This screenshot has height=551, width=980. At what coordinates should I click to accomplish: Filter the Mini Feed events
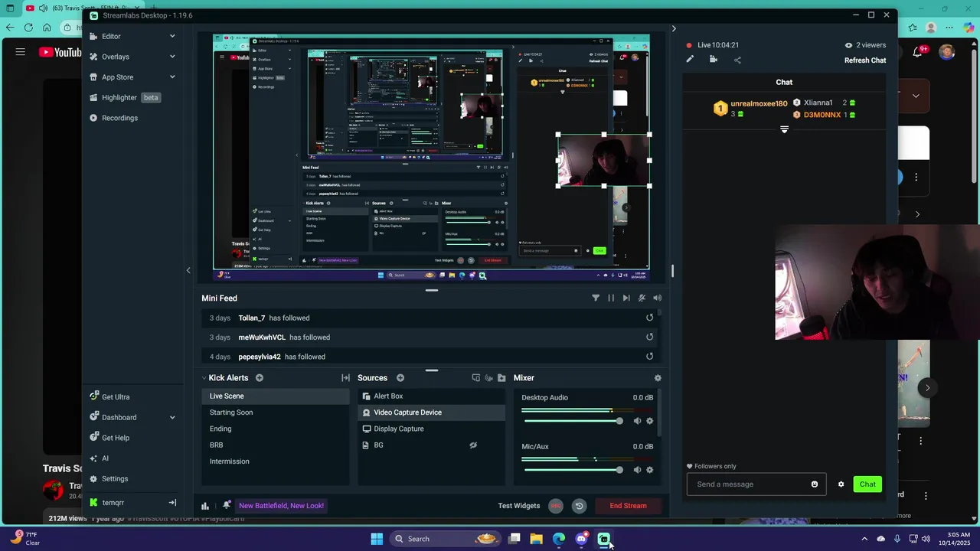coord(596,298)
